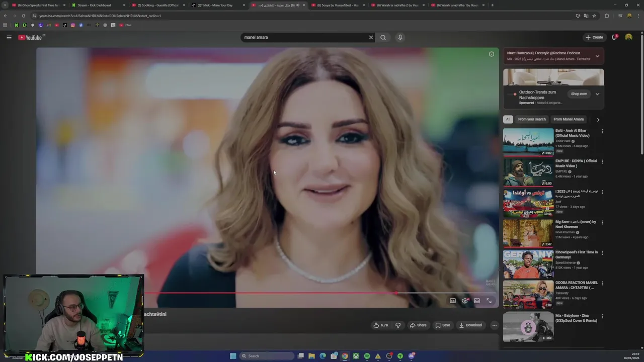Download the video
This screenshot has width=644, height=362.
pyautogui.click(x=471, y=325)
